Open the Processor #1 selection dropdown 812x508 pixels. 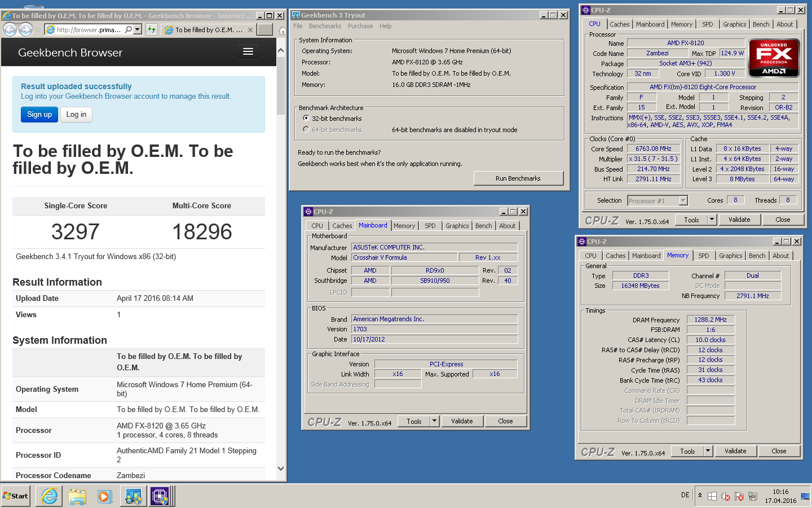click(x=683, y=200)
